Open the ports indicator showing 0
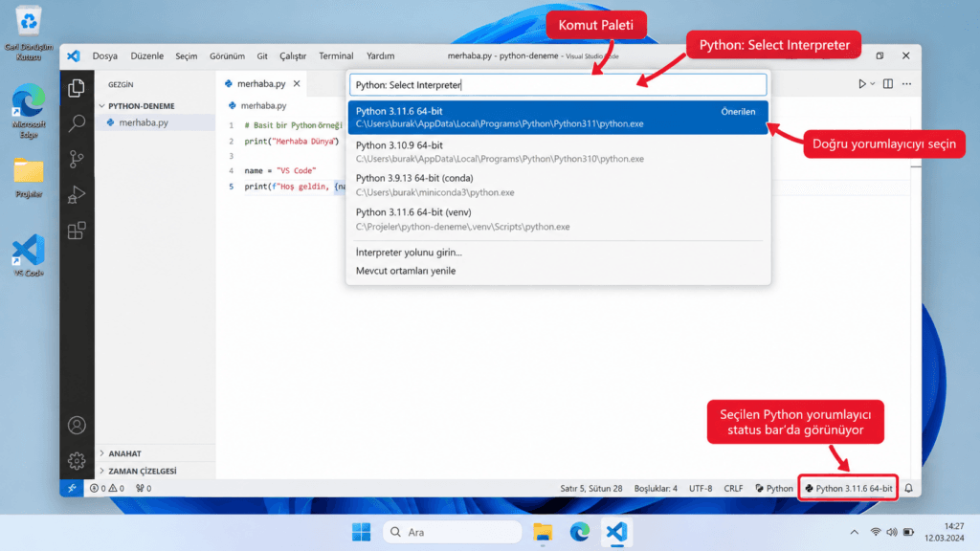Screen dimensions: 980x551 144,489
